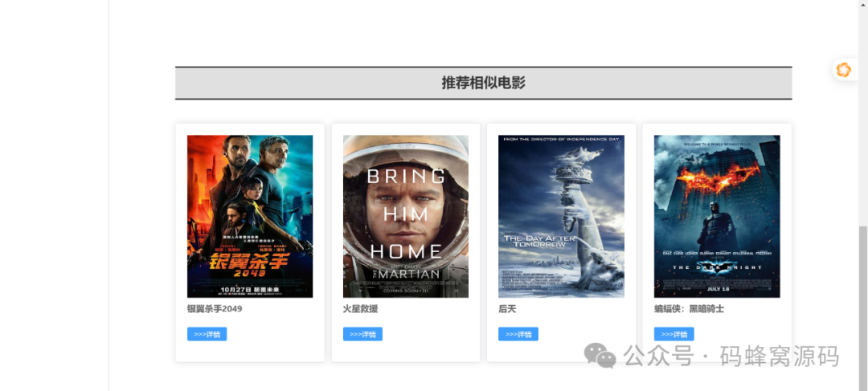Select the 火星救援 movie title
The width and height of the screenshot is (868, 391).
pos(360,308)
